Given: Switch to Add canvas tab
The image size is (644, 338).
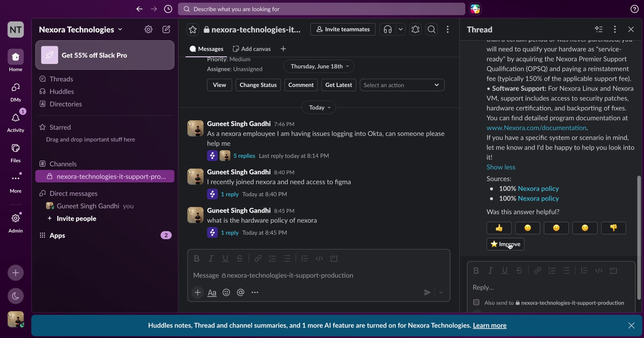Looking at the screenshot, I should click(x=252, y=49).
